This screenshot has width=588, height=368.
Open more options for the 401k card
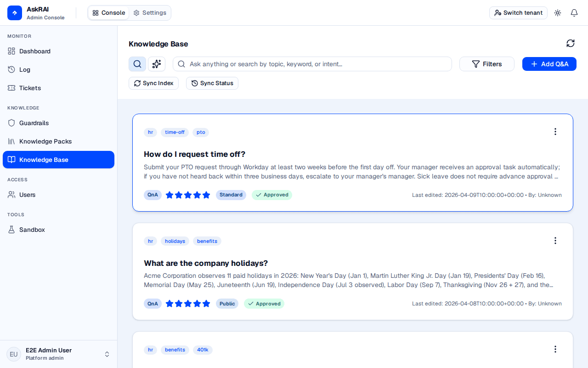coord(555,349)
